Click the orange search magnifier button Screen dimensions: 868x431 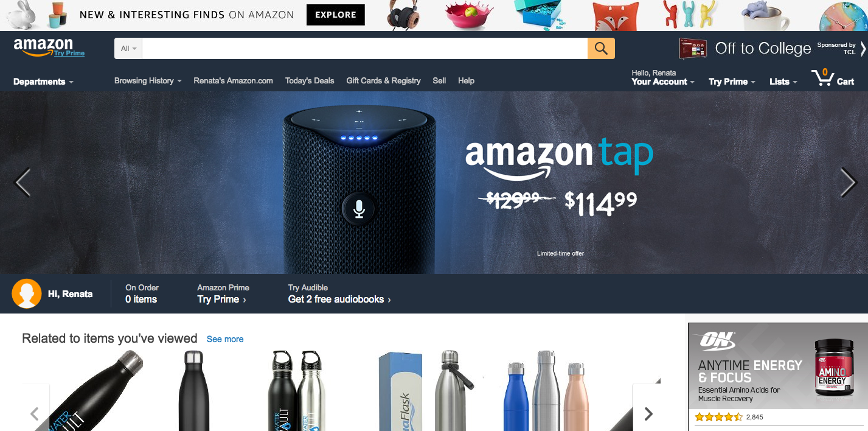tap(601, 49)
